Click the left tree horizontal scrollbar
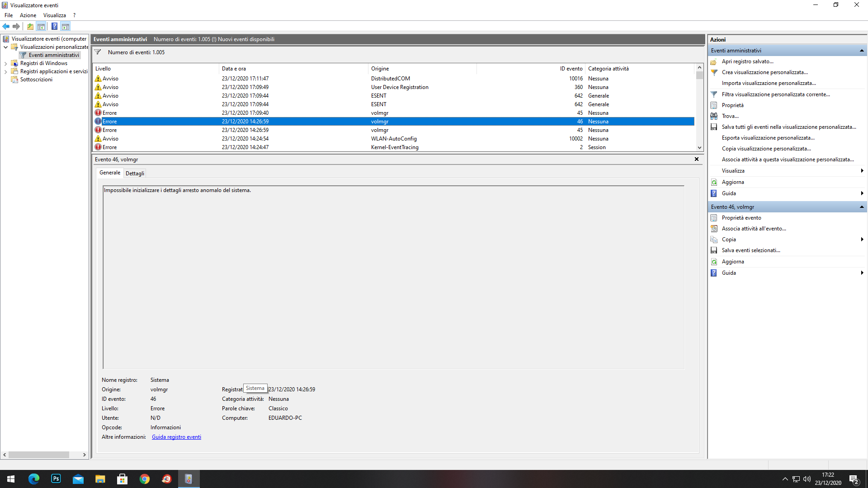Viewport: 868px width, 488px height. 39,455
